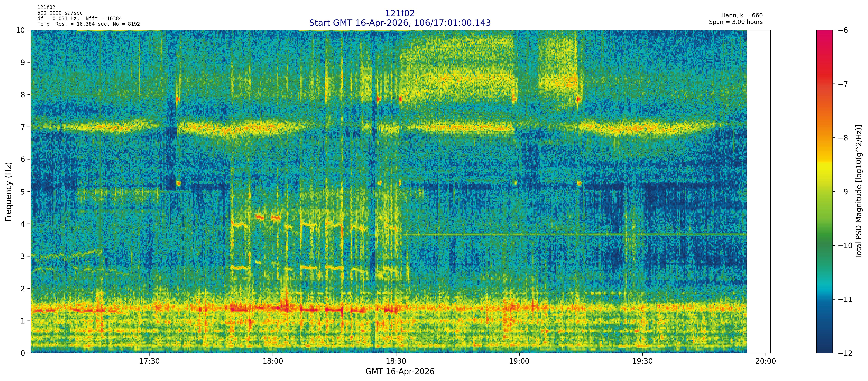
Task: Click the 19:30 x-axis tick label
Action: [x=643, y=362]
